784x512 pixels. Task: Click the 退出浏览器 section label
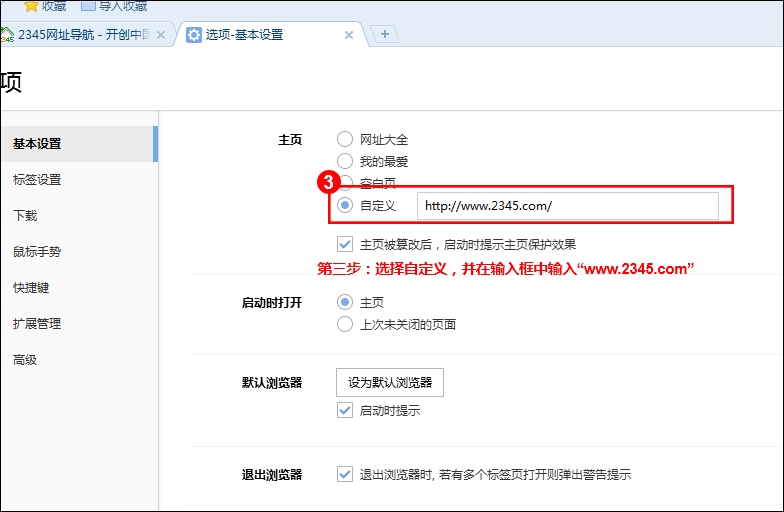[272, 474]
